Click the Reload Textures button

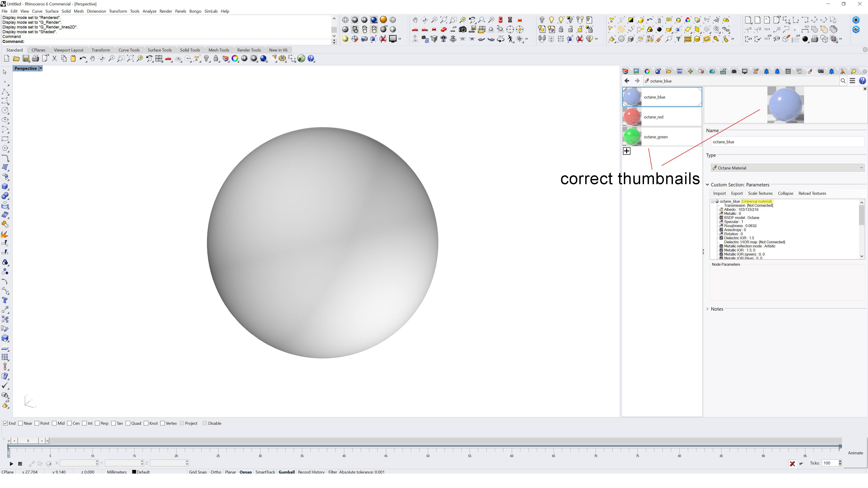point(812,193)
